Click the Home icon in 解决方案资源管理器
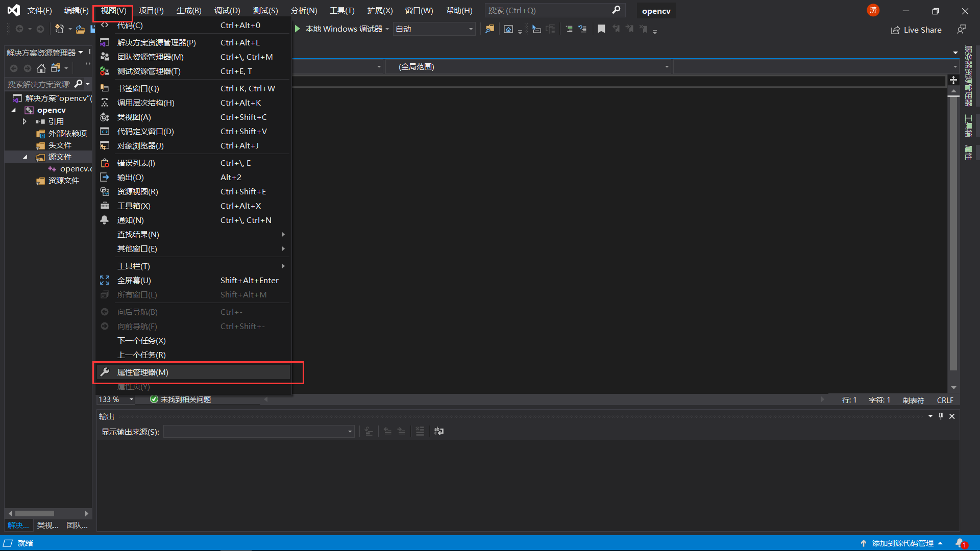The height and width of the screenshot is (551, 980). 41,68
